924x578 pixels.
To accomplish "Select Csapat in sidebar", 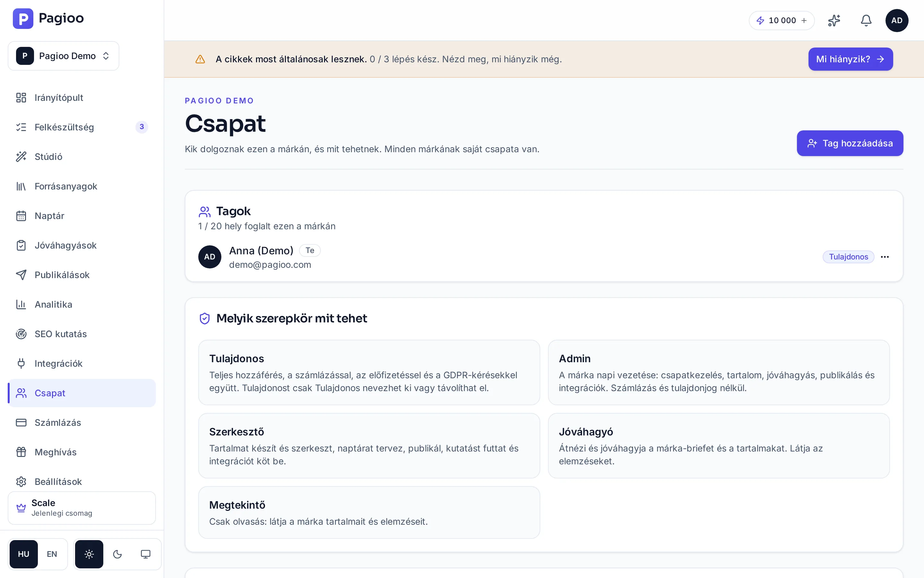I will [x=82, y=393].
